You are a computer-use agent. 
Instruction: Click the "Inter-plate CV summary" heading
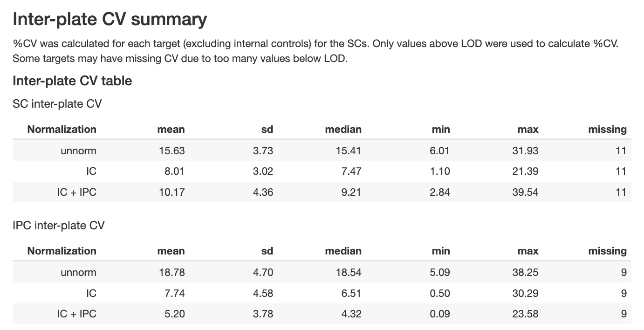click(x=110, y=20)
